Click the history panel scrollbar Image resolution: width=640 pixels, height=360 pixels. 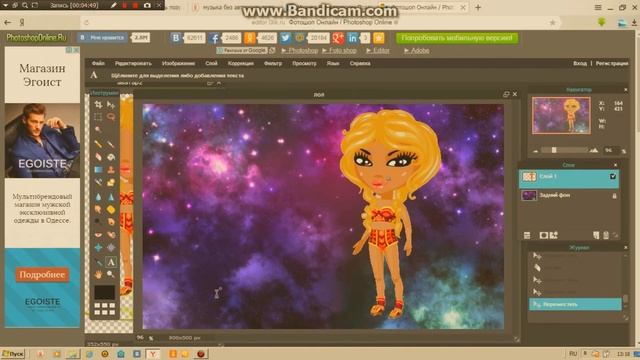625,300
